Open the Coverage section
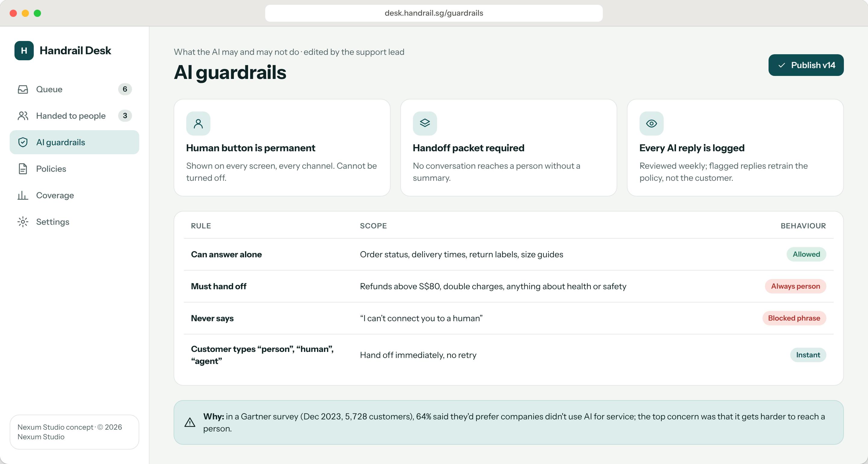The height and width of the screenshot is (464, 868). (74, 196)
